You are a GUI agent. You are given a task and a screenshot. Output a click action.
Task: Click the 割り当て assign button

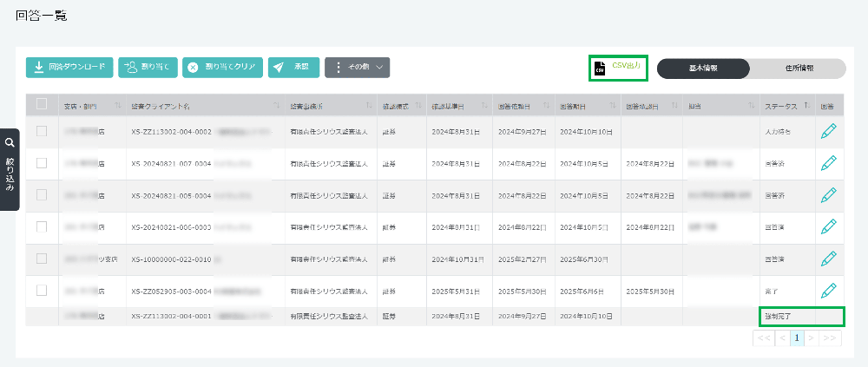click(x=148, y=68)
